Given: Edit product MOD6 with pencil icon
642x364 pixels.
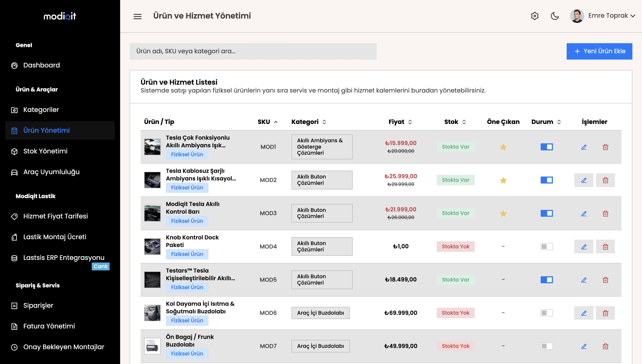Looking at the screenshot, I should [584, 313].
